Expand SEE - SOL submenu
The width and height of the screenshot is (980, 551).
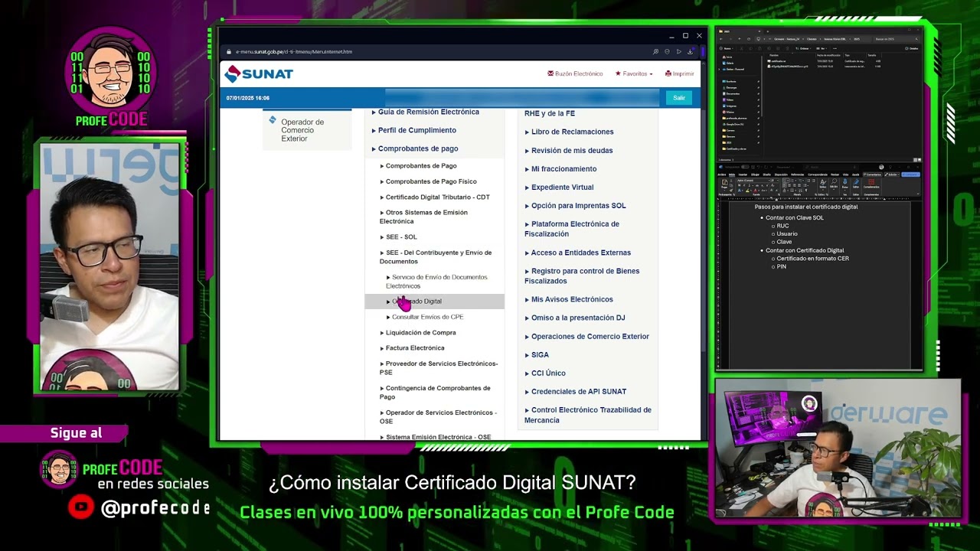(399, 237)
